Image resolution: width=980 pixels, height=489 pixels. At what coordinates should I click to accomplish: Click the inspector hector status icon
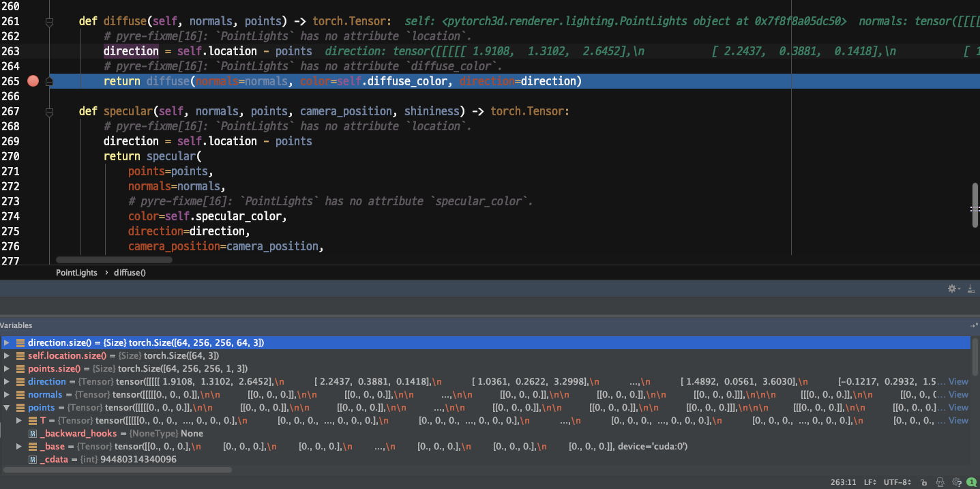(x=940, y=482)
